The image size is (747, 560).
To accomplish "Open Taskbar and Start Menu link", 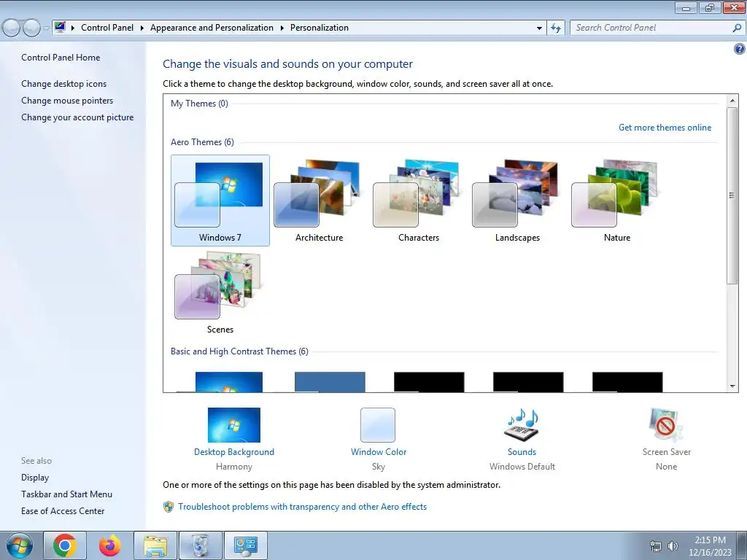I will click(x=66, y=494).
